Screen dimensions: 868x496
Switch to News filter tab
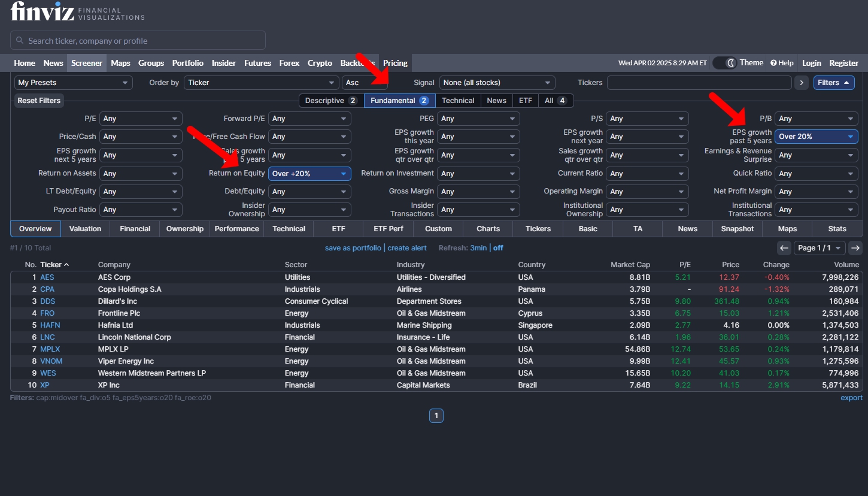496,101
